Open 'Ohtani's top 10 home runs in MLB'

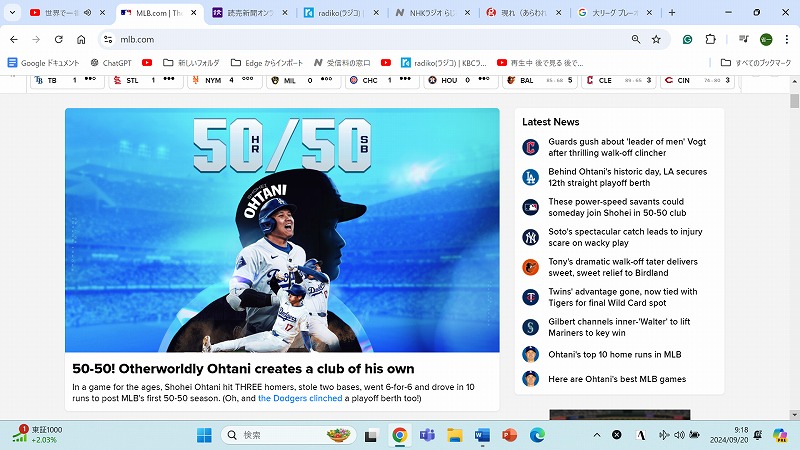coord(615,355)
